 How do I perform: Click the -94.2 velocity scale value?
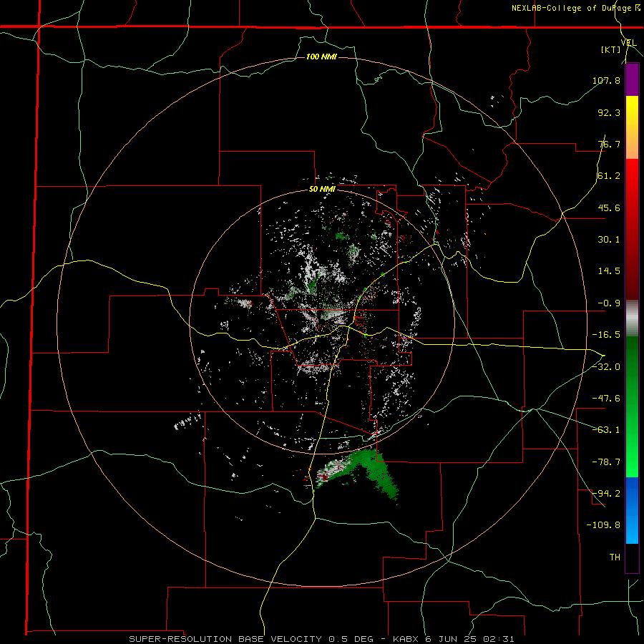(606, 493)
